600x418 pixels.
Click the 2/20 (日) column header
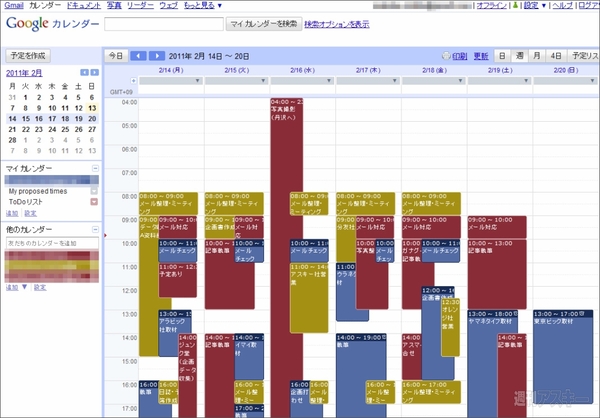click(x=566, y=70)
